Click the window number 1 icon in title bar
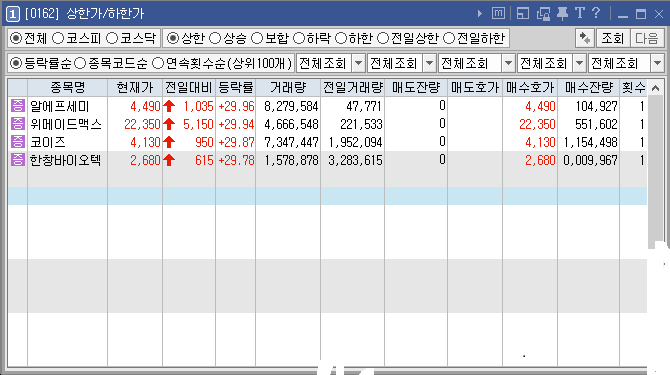670x375 pixels. (x=13, y=14)
